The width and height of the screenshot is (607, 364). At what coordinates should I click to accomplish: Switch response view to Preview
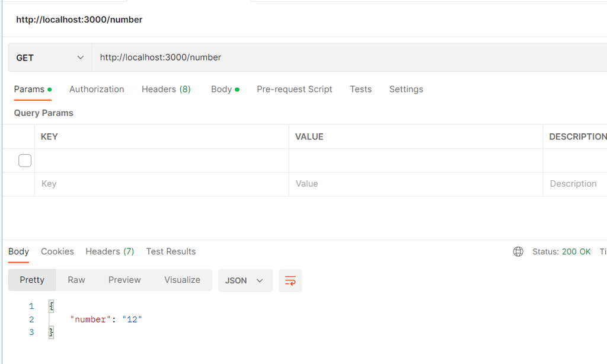[x=124, y=280]
